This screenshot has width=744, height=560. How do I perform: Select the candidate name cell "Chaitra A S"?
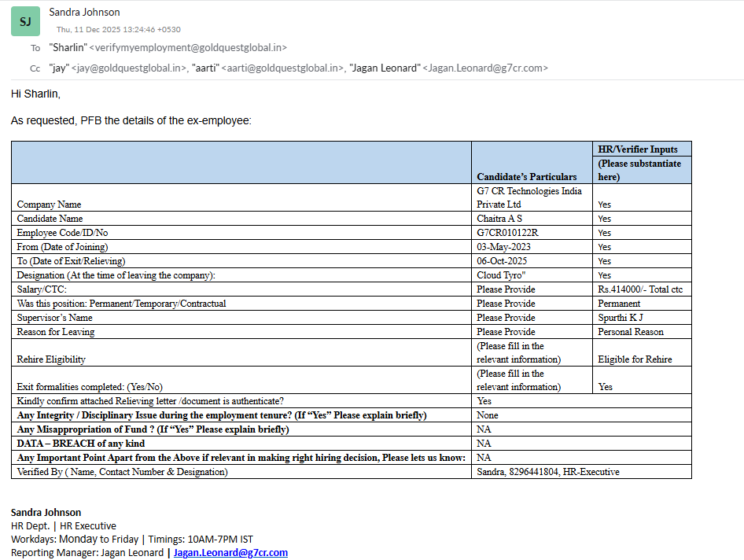click(x=499, y=219)
